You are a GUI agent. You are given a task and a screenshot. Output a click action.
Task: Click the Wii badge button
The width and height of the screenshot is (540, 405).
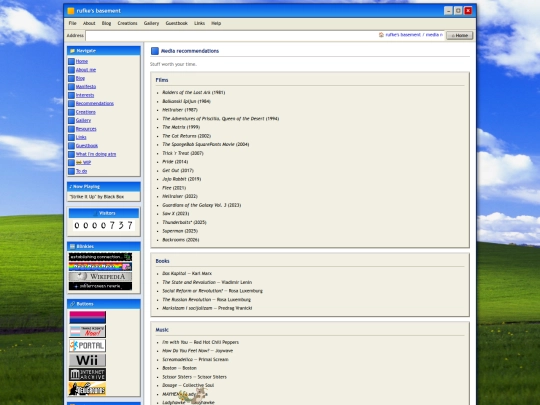point(87,360)
